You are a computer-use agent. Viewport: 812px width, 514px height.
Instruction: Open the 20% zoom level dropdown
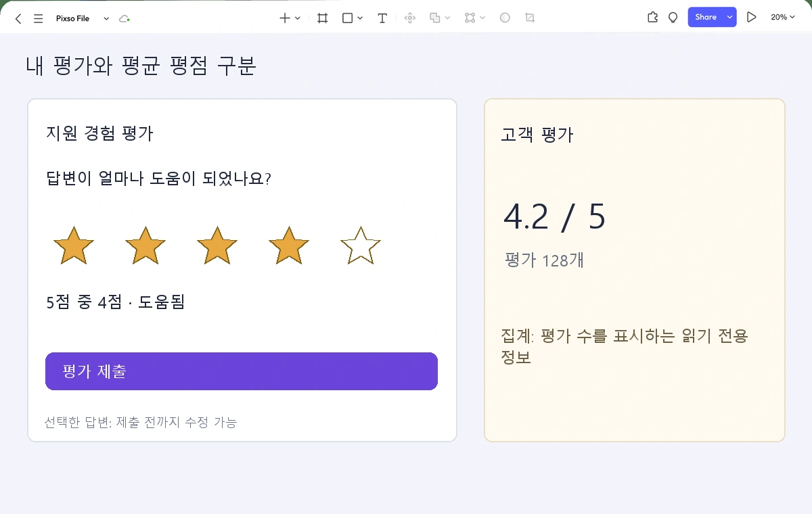click(x=783, y=18)
